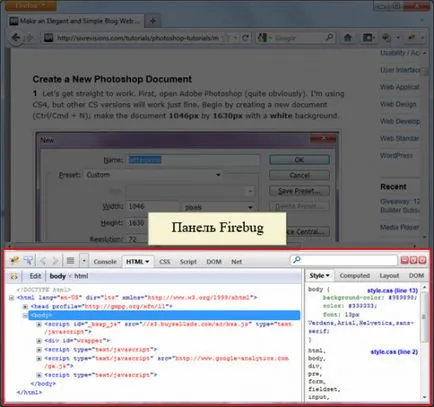Expand the head profile node
The image size is (434, 407).
(25, 306)
